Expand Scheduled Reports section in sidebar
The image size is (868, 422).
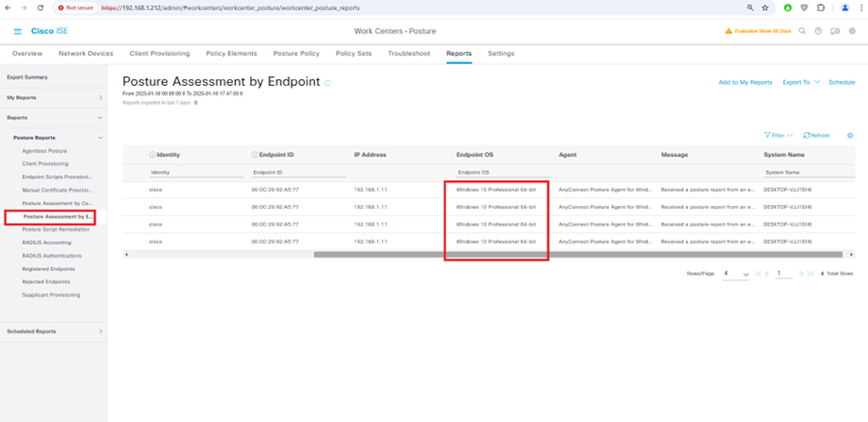coord(100,331)
